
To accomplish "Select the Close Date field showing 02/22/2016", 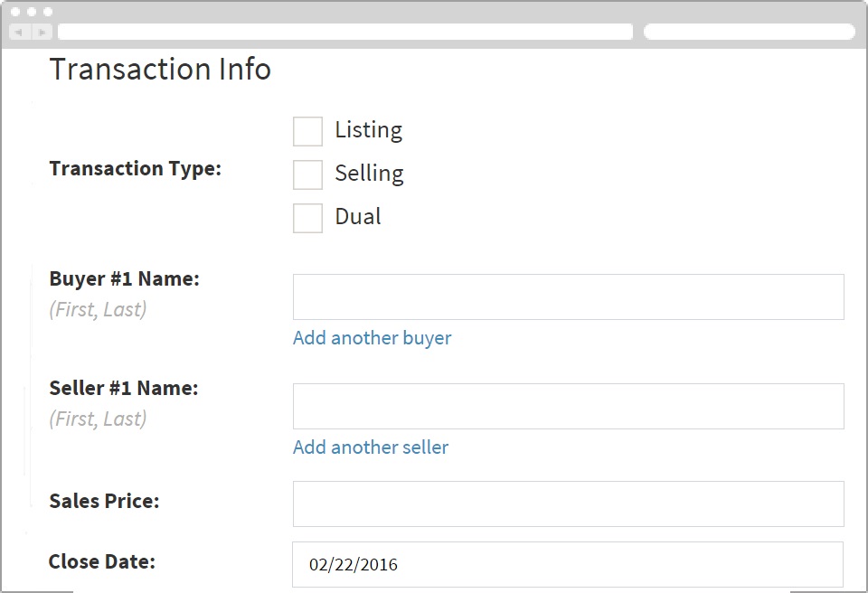I will point(568,564).
